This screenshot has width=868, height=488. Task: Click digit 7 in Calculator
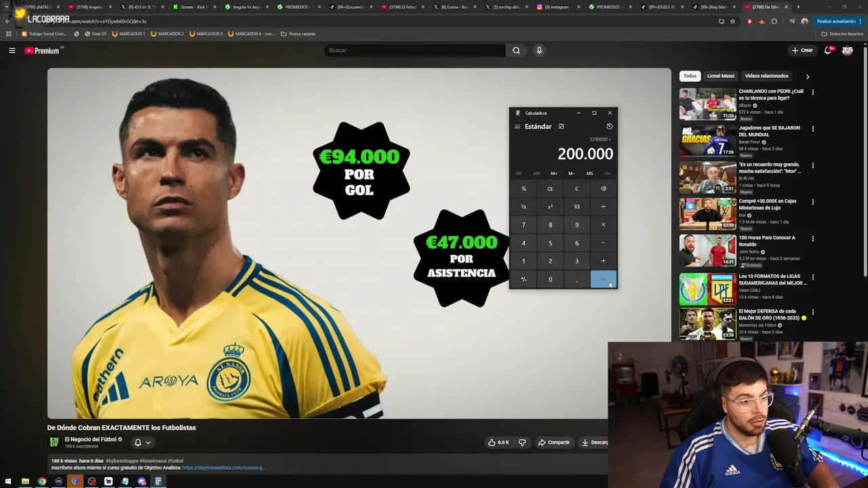(x=524, y=225)
